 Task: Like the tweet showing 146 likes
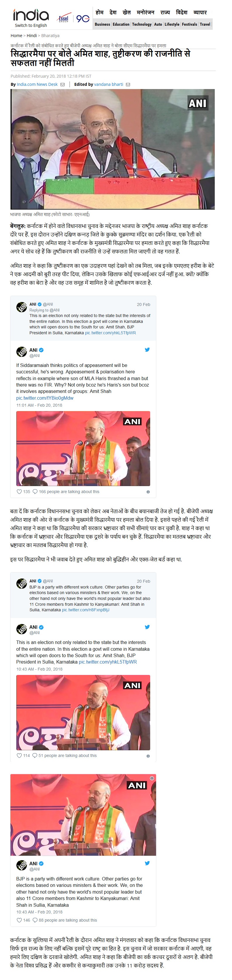click(19, 920)
